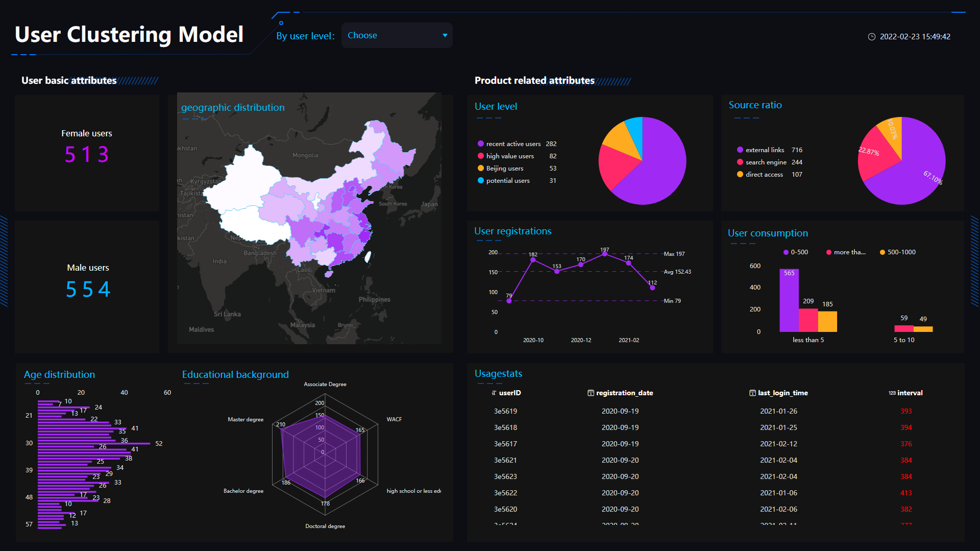Select the userID cell 3e5617
The image size is (980, 551).
[x=505, y=444]
